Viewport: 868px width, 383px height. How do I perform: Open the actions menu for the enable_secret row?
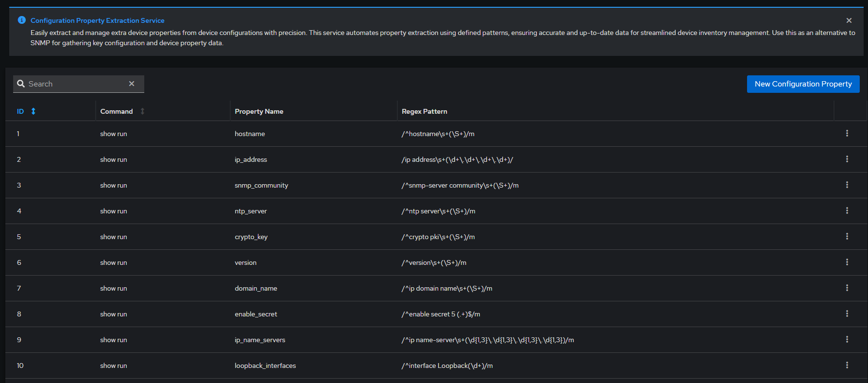pyautogui.click(x=847, y=313)
